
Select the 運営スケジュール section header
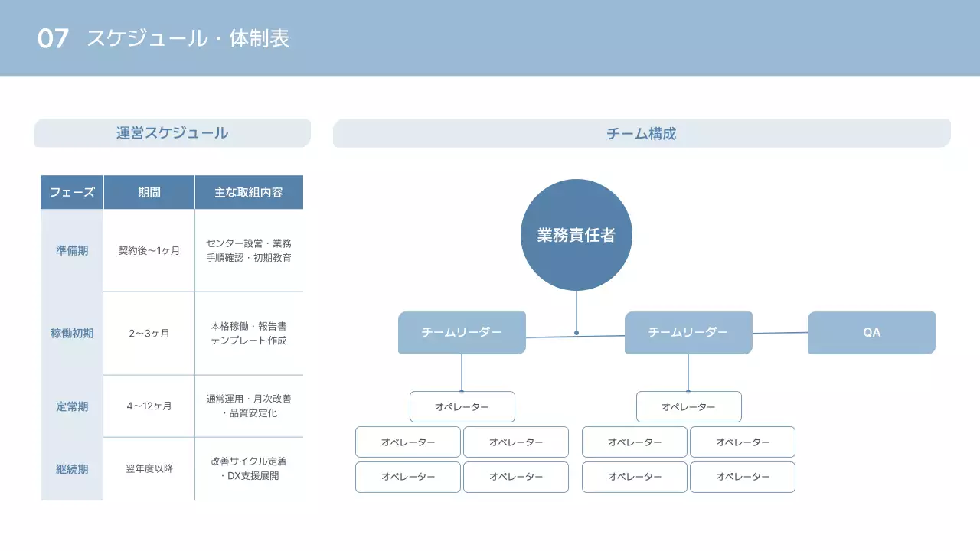(x=171, y=132)
